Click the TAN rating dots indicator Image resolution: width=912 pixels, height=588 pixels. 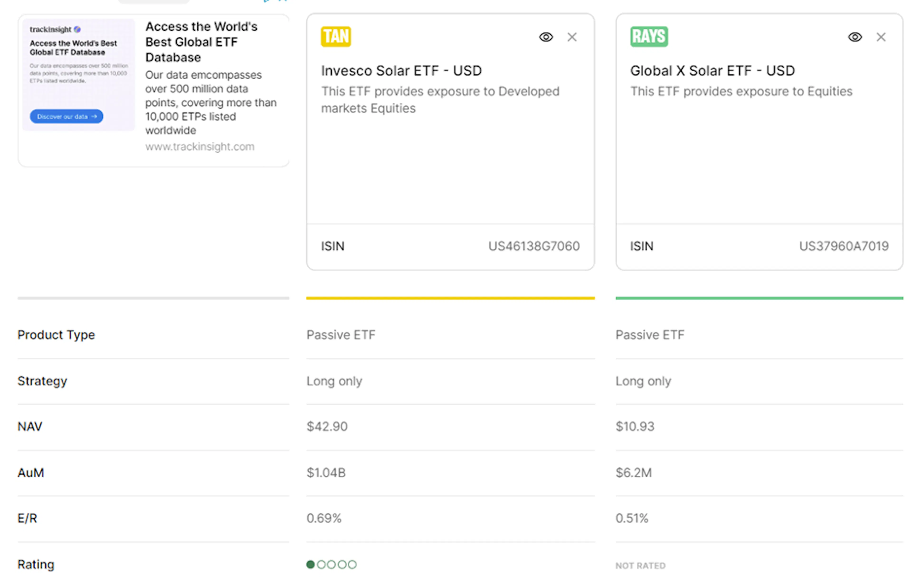pyautogui.click(x=331, y=564)
